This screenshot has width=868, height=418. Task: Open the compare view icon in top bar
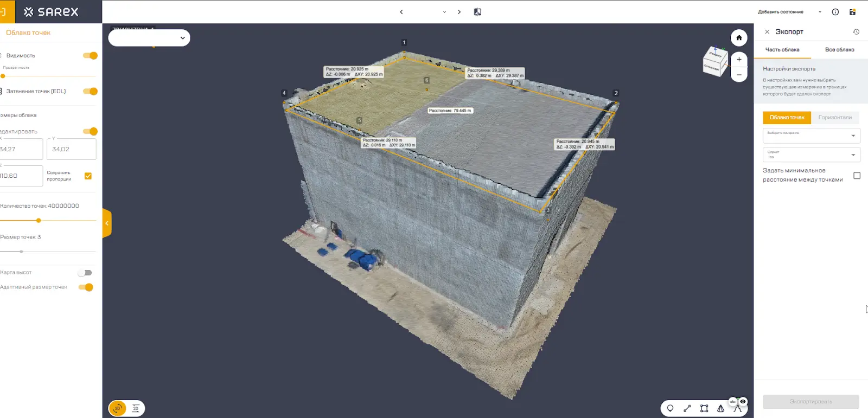point(477,12)
